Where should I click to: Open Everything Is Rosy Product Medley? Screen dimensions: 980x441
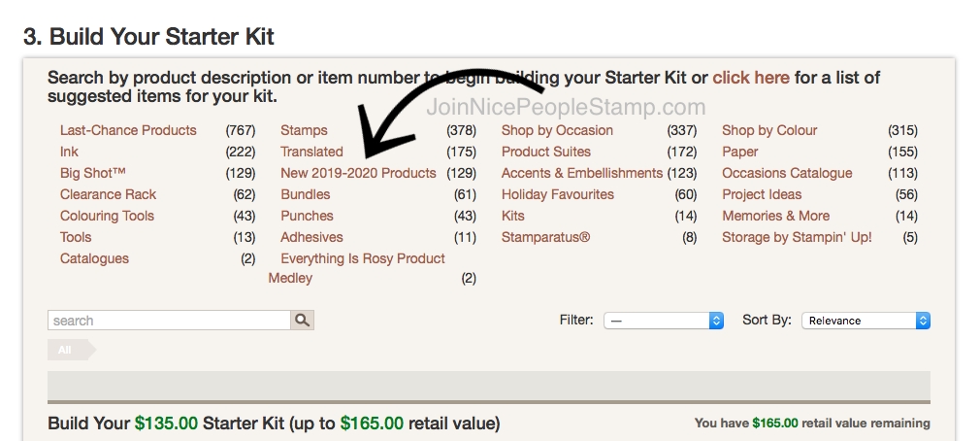tap(362, 258)
